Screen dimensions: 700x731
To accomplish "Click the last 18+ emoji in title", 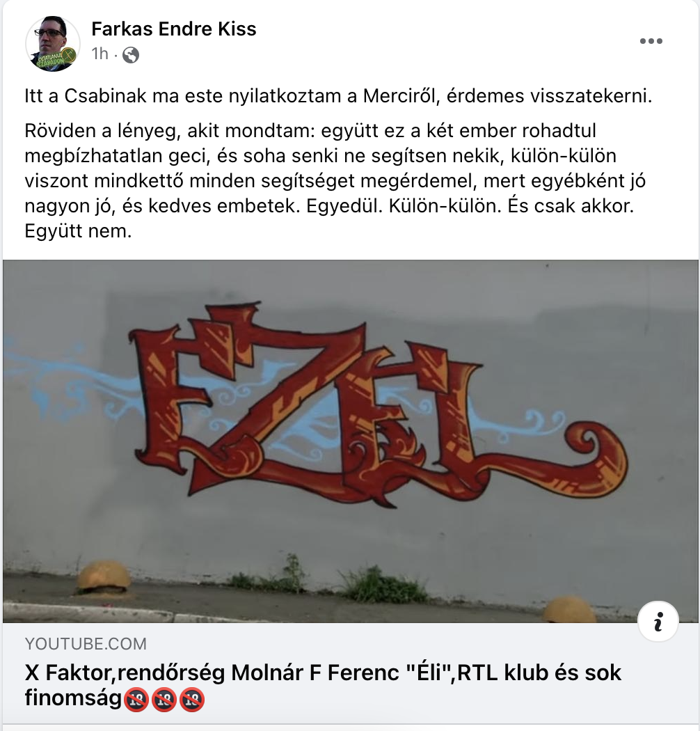I will 192,699.
